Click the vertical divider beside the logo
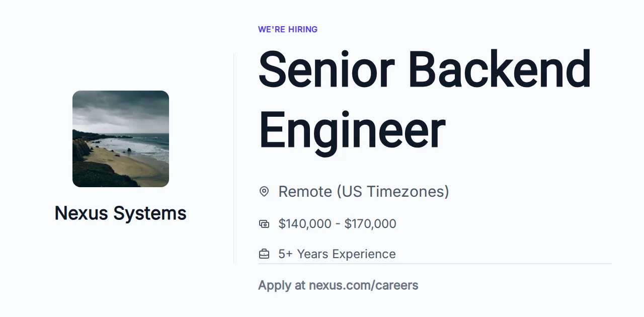This screenshot has height=317, width=644. pos(234,158)
